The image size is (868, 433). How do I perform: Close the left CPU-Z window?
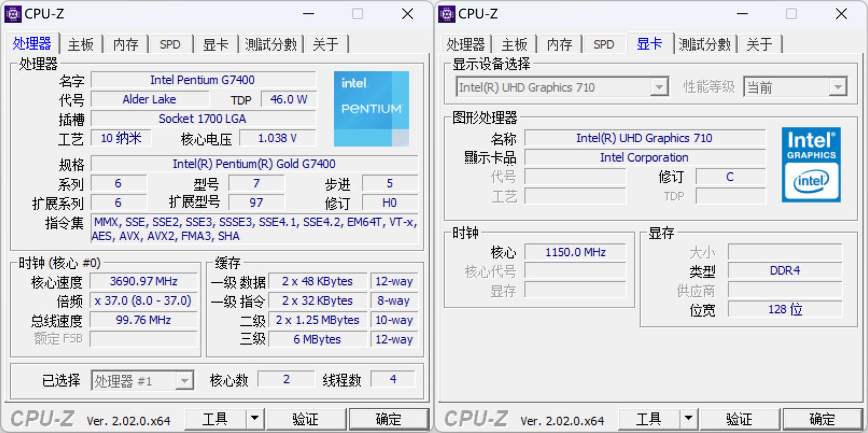pyautogui.click(x=408, y=14)
